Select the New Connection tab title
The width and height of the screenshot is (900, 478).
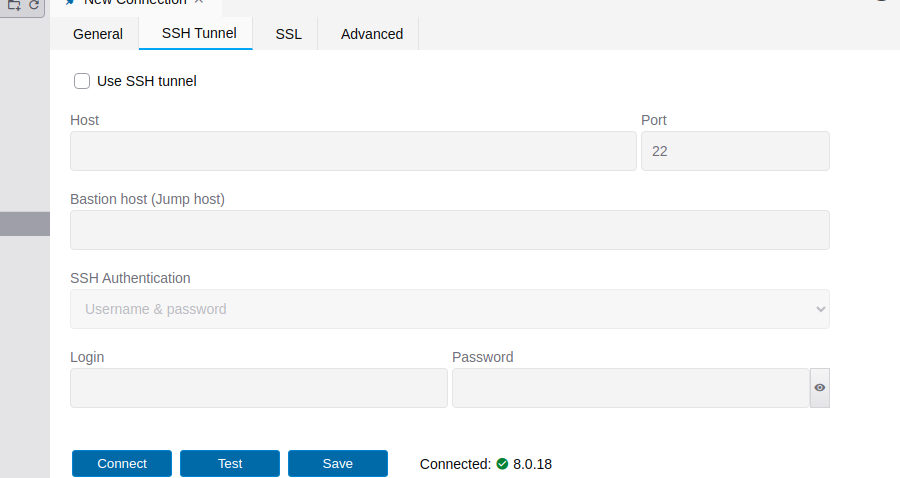click(x=135, y=3)
